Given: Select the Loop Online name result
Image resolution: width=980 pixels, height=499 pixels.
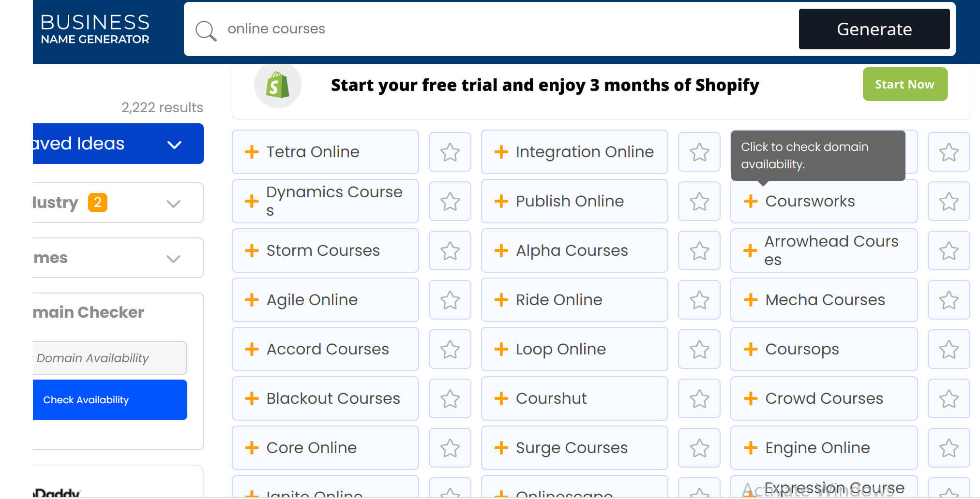Looking at the screenshot, I should pos(560,349).
